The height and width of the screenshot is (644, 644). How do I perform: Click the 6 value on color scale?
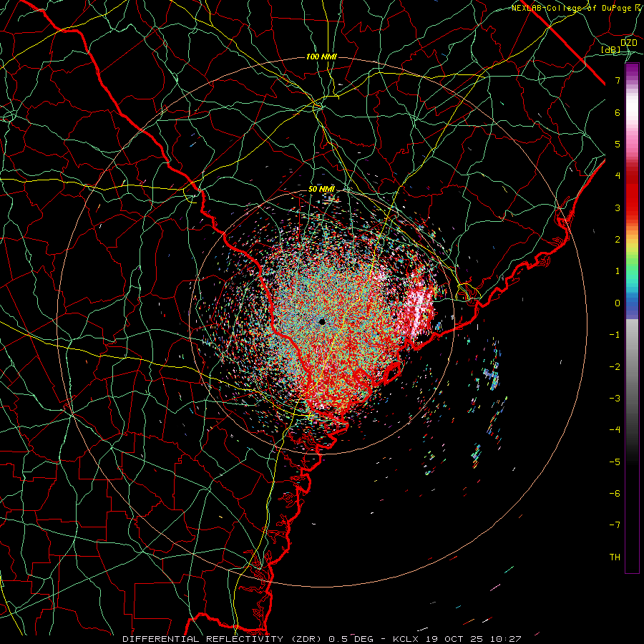tap(618, 112)
